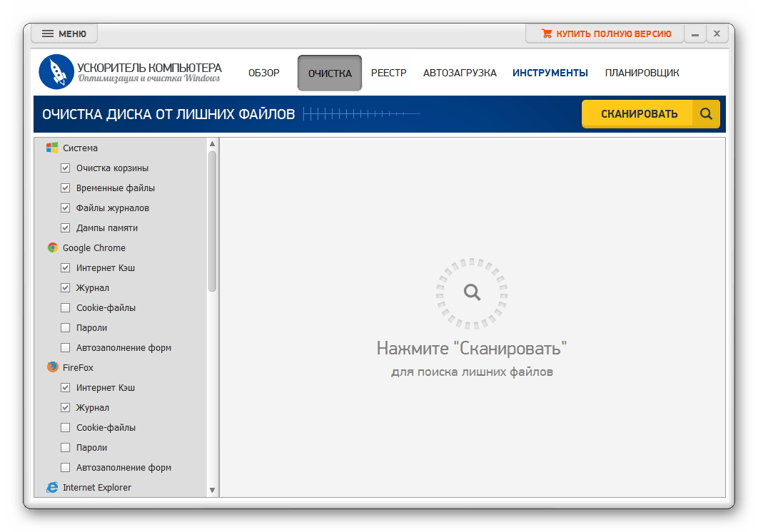This screenshot has height=532, width=758.
Task: Click the rocket logo icon
Action: click(x=56, y=71)
